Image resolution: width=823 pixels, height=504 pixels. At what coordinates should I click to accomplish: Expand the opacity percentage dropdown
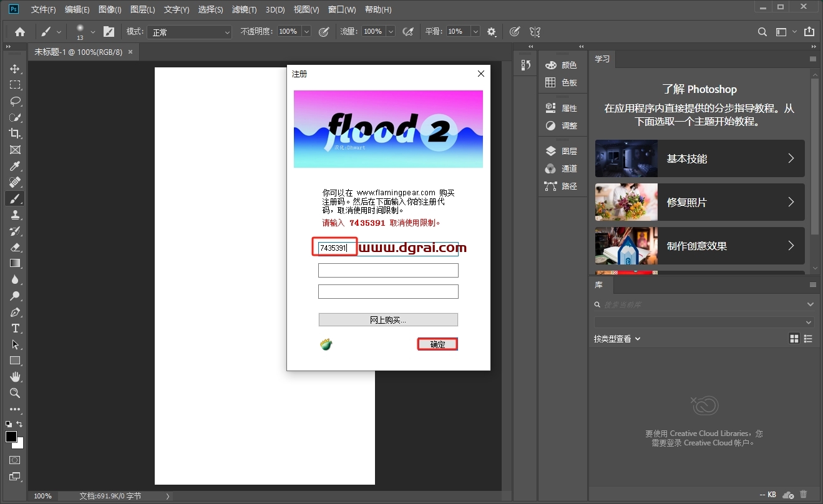pos(306,32)
